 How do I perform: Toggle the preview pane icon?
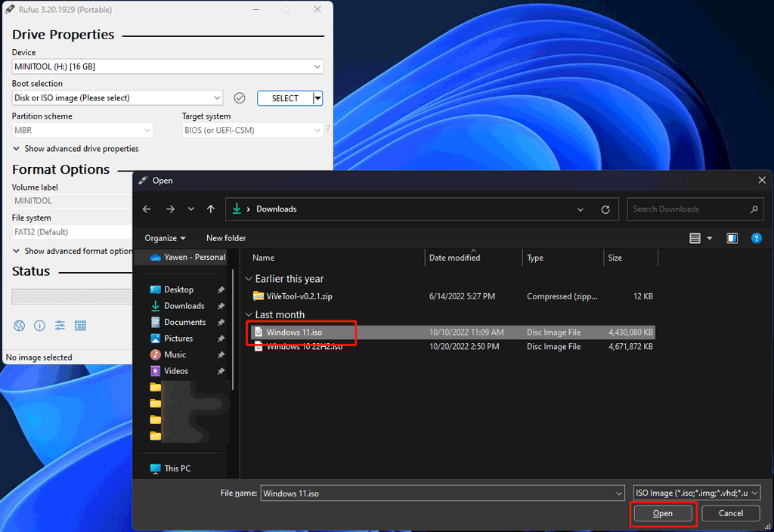[x=732, y=238]
